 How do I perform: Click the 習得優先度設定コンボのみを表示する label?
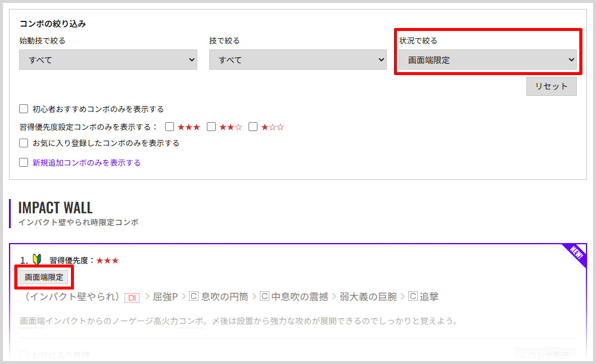point(88,127)
